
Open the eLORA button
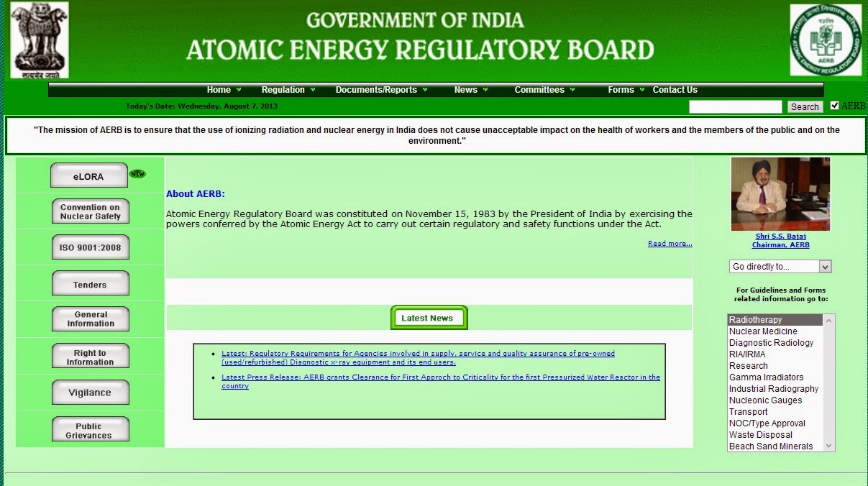tap(89, 175)
